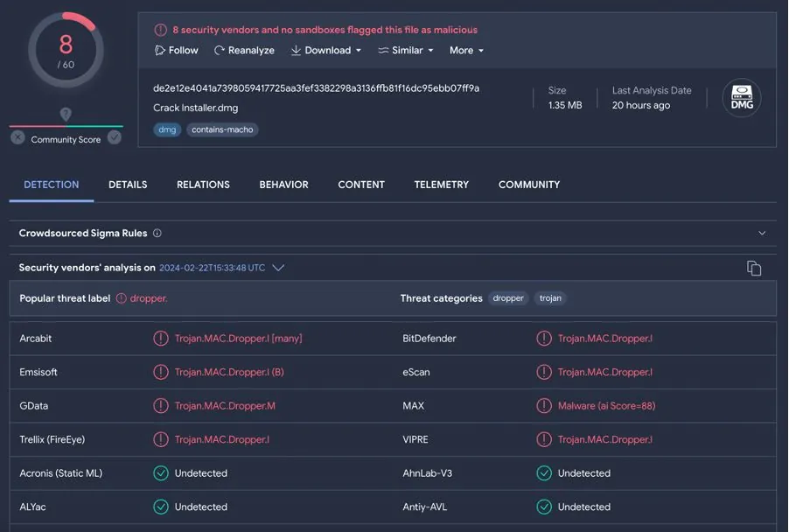Click the file SHA-256 hash text
The width and height of the screenshot is (789, 532).
pos(316,88)
